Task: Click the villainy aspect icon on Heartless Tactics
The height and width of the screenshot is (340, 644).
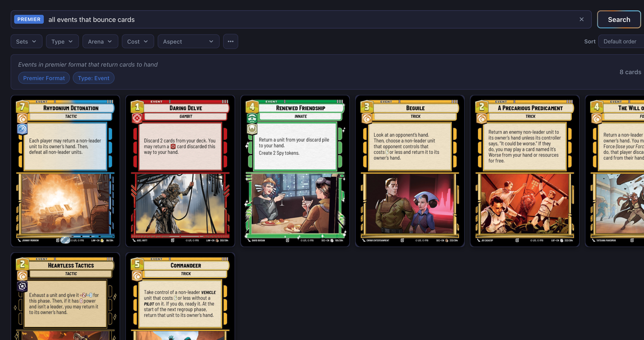Action: [22, 286]
